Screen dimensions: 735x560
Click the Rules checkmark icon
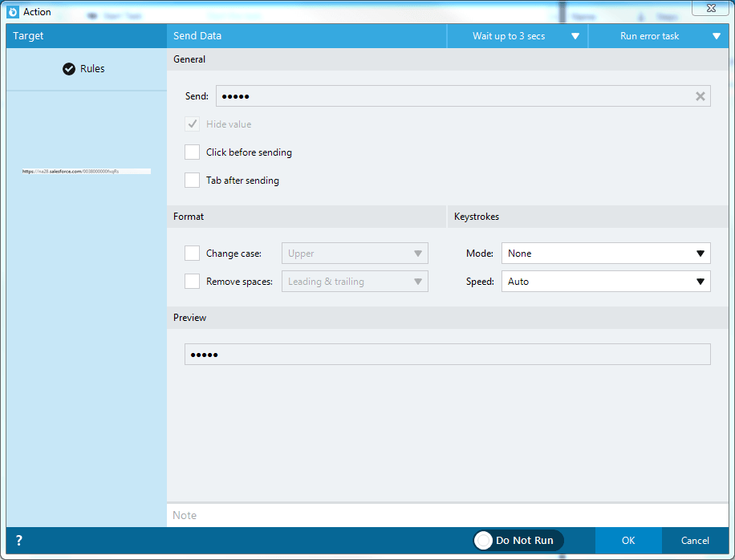(69, 69)
